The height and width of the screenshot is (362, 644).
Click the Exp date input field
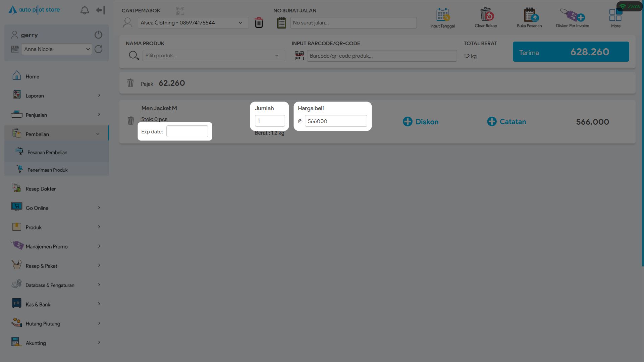187,131
